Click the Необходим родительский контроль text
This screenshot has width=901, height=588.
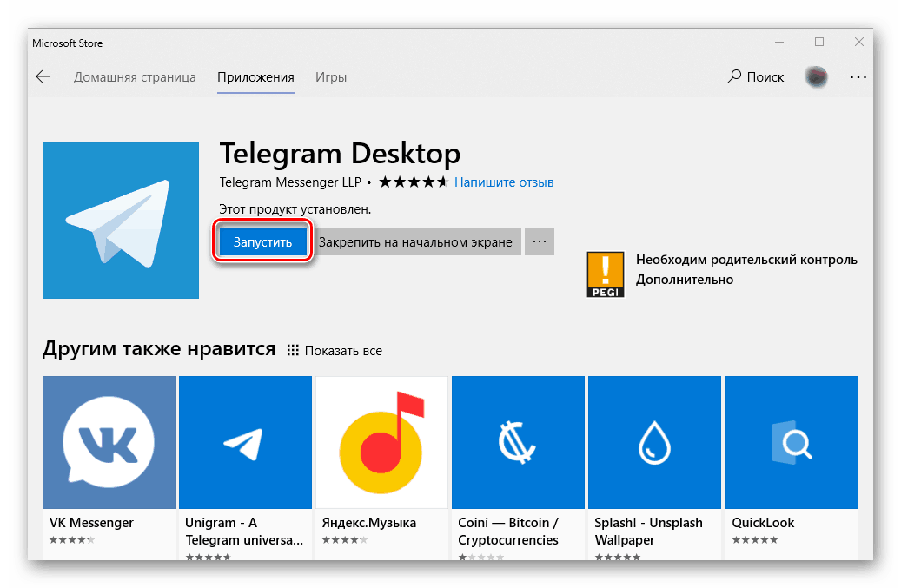pyautogui.click(x=746, y=260)
